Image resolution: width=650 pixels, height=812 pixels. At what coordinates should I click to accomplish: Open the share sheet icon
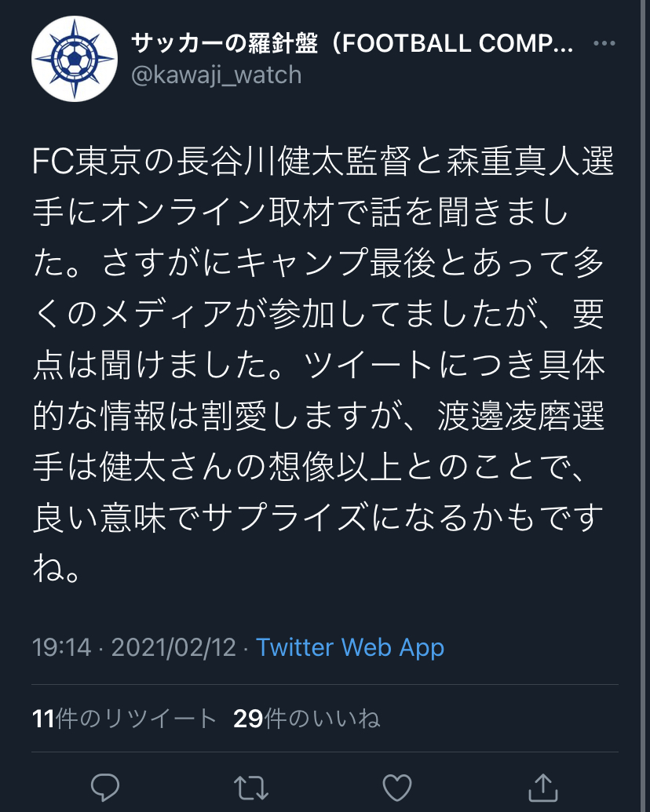point(543,786)
